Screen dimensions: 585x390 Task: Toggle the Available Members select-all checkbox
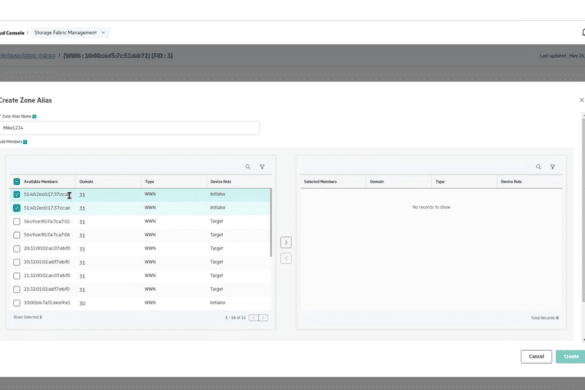tap(16, 182)
